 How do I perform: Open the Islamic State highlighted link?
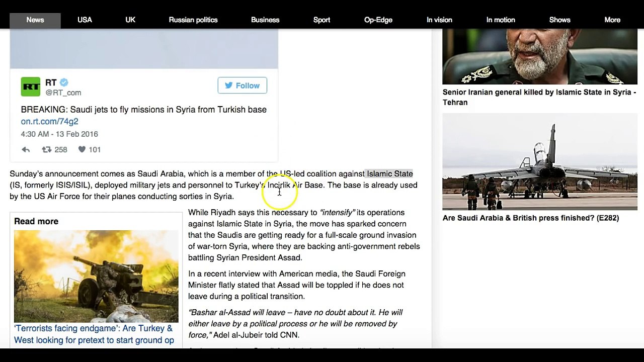(389, 173)
